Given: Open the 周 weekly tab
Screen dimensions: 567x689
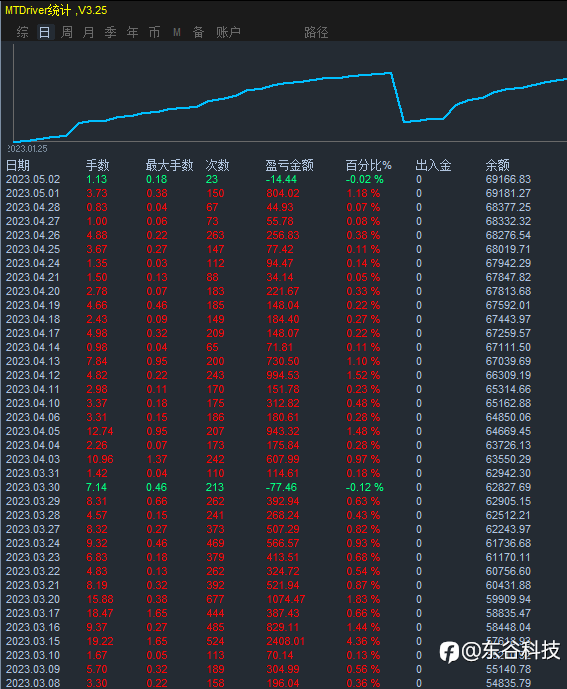Looking at the screenshot, I should 66,32.
